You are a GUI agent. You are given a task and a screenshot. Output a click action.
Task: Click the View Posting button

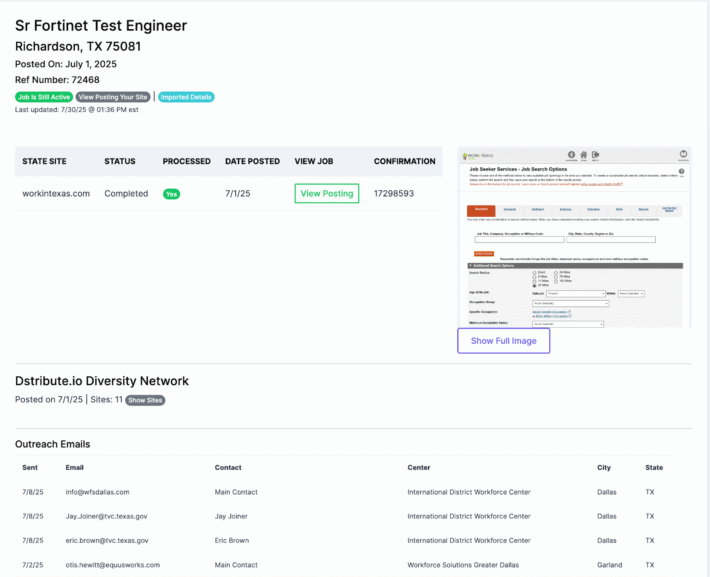[x=326, y=194]
